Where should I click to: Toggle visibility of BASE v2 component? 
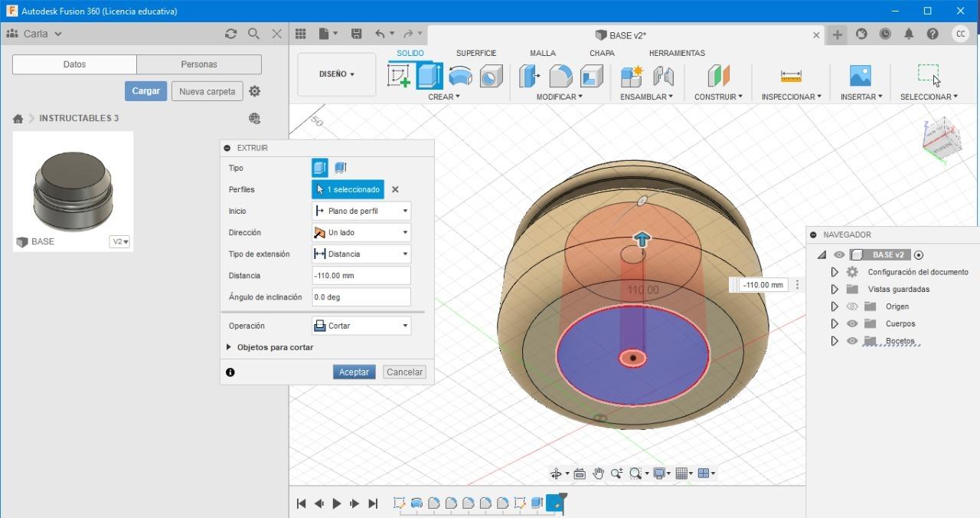click(x=840, y=255)
